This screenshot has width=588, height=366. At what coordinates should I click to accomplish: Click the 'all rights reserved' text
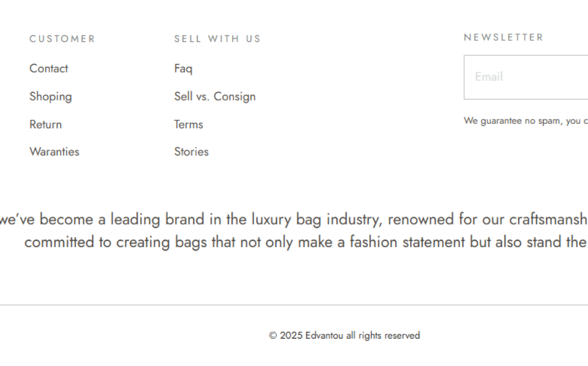click(x=383, y=335)
